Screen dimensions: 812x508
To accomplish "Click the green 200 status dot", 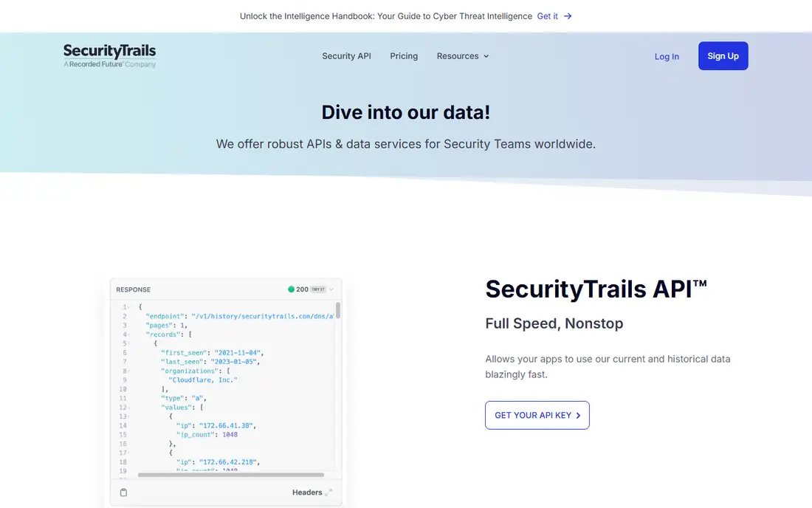I will (x=291, y=289).
